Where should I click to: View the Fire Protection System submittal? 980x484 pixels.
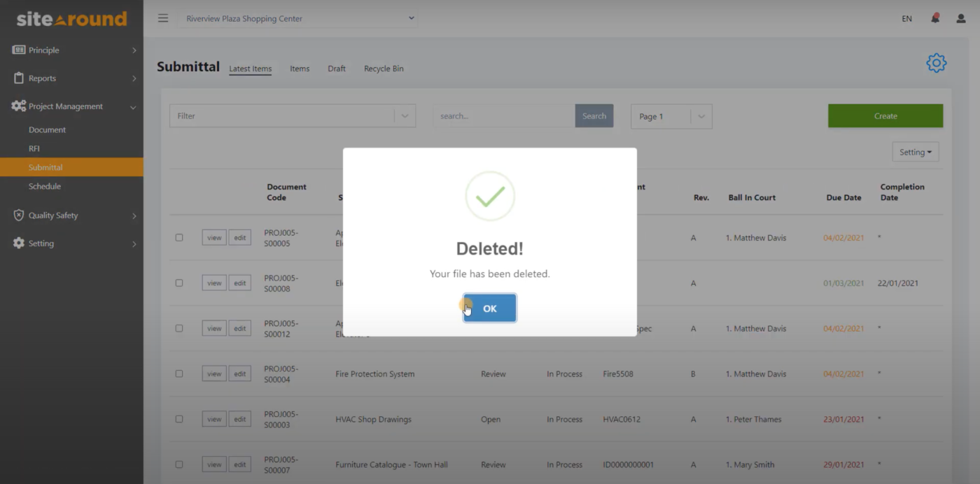coord(214,373)
